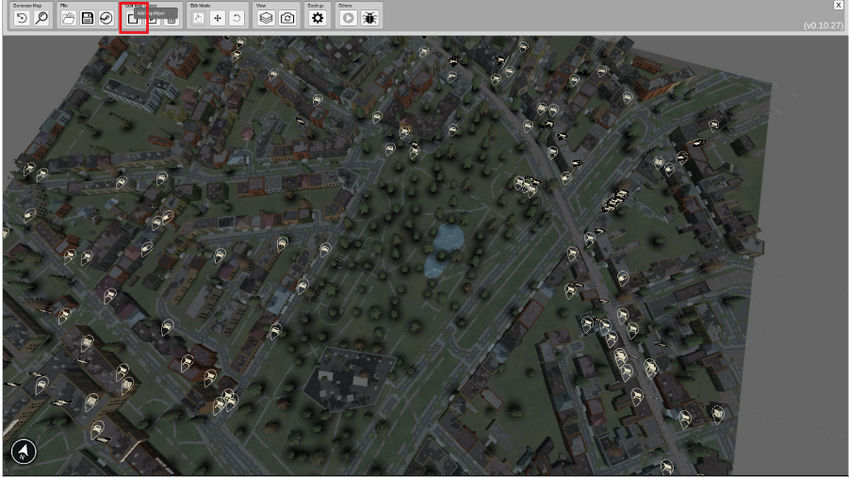
Task: Click the camera icon in View group
Action: [x=287, y=18]
